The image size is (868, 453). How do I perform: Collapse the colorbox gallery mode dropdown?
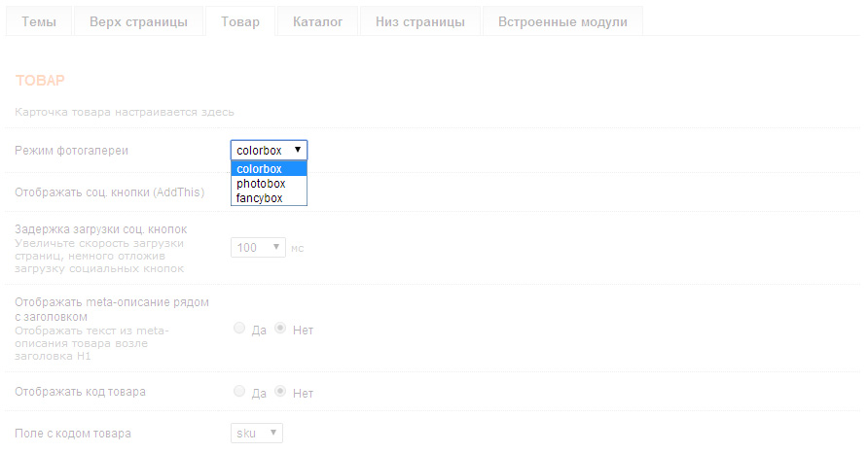coord(269,151)
